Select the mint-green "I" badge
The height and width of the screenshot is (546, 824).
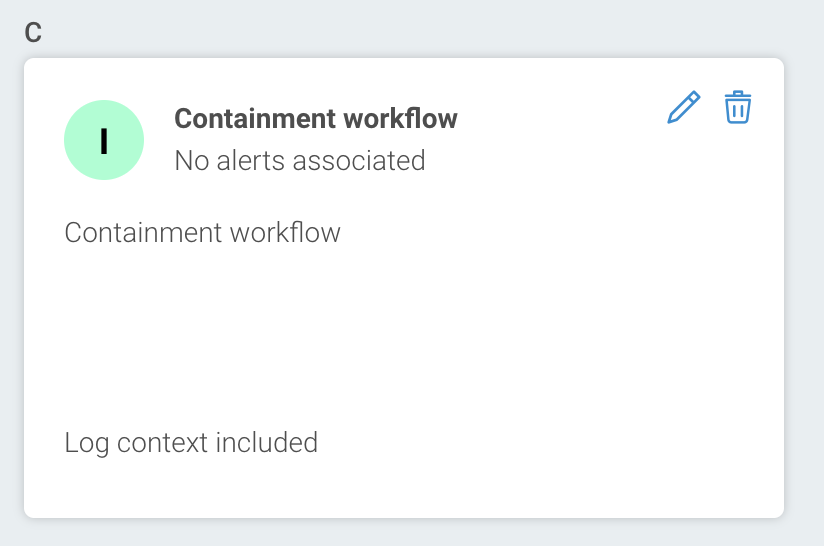[104, 140]
